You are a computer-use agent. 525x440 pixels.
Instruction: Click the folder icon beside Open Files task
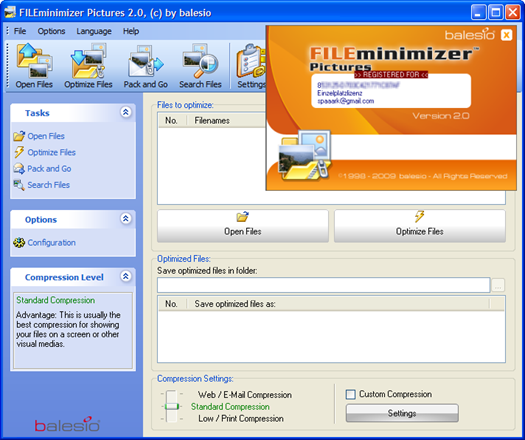click(19, 136)
